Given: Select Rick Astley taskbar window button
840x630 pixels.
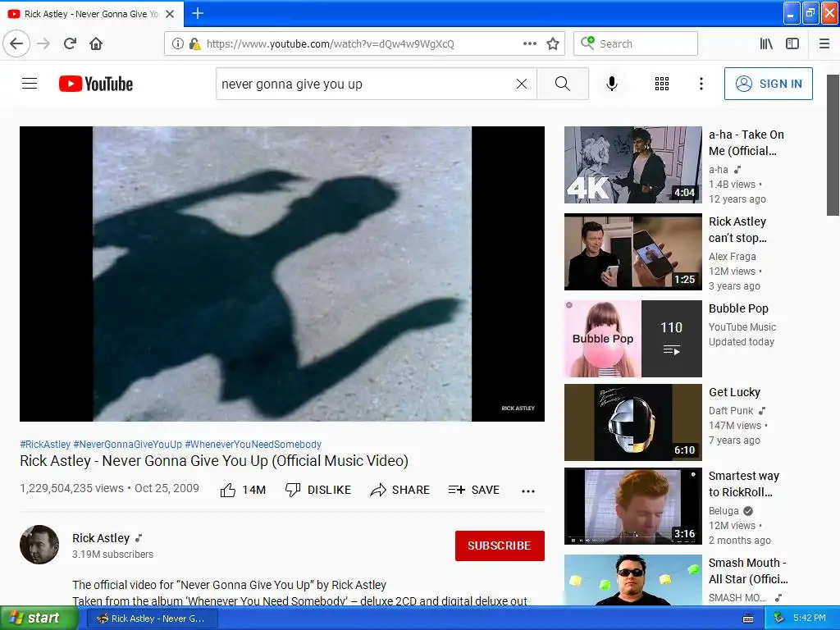Looking at the screenshot, I should point(152,619).
